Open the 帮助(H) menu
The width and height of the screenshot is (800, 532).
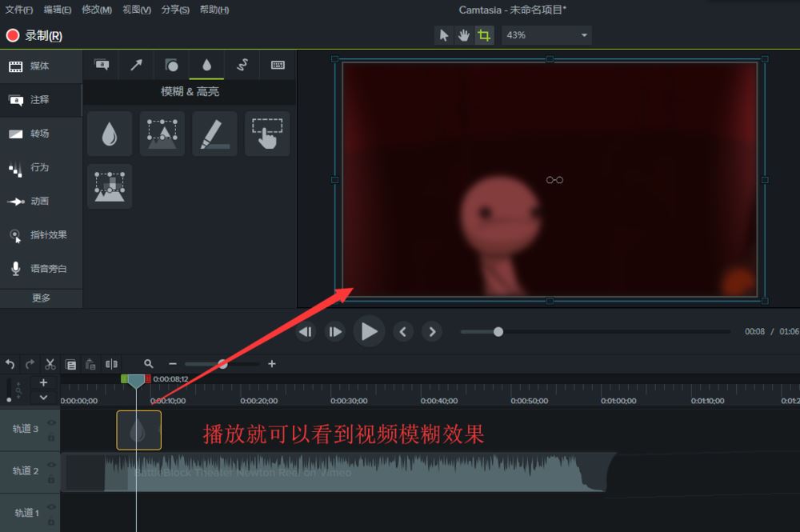(214, 10)
